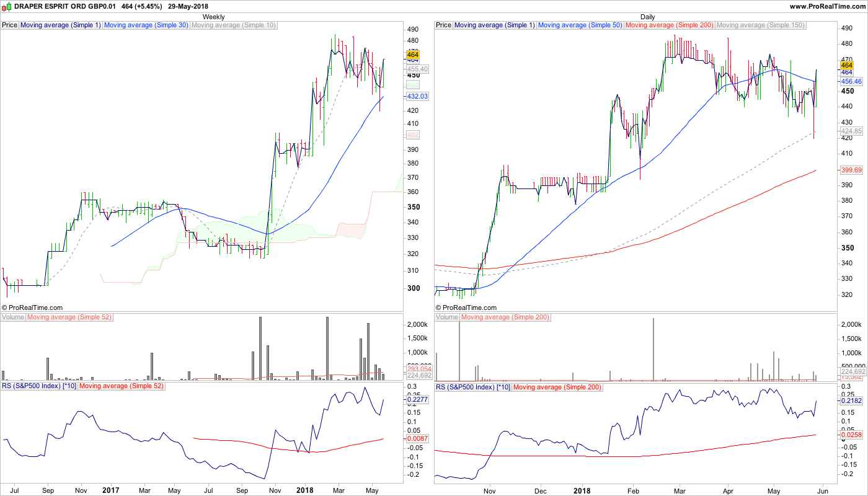Screen dimensions: 868x496
Task: Click the 293,054 volume value tag
Action: pyautogui.click(x=419, y=369)
